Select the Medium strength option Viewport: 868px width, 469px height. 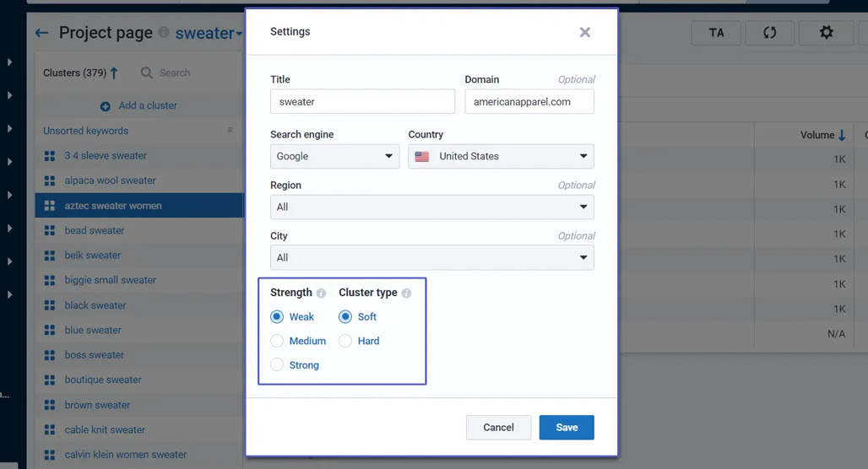[277, 342]
